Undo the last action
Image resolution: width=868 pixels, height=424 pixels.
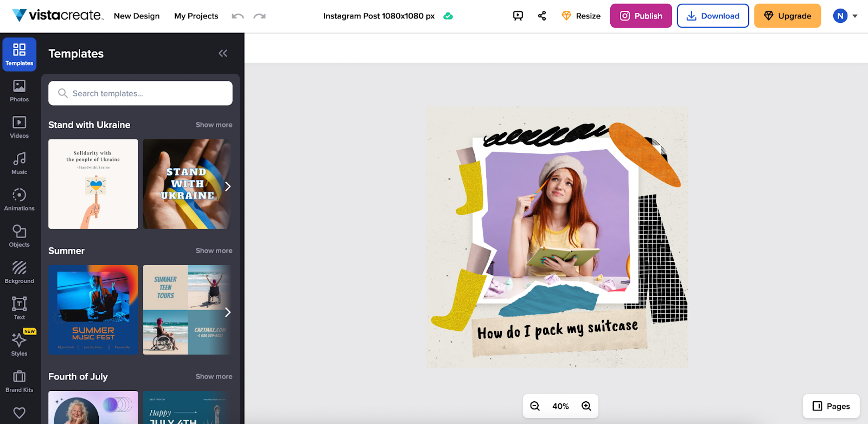[x=238, y=16]
